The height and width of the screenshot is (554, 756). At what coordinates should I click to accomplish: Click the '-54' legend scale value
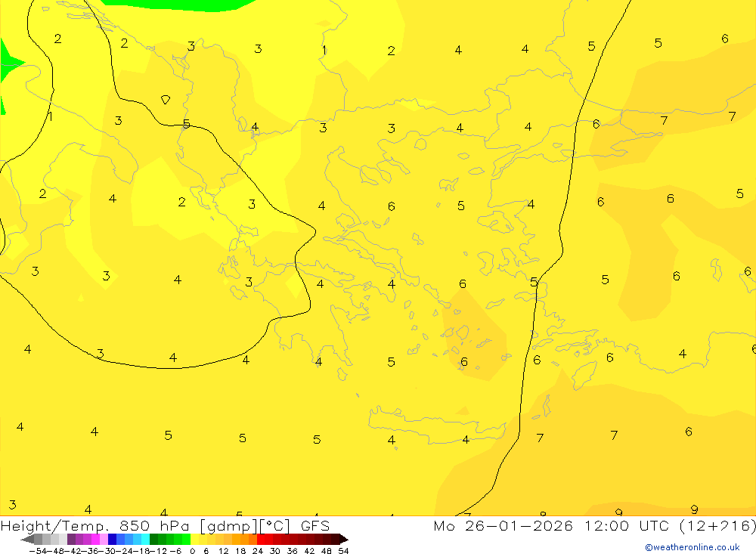pyautogui.click(x=38, y=551)
